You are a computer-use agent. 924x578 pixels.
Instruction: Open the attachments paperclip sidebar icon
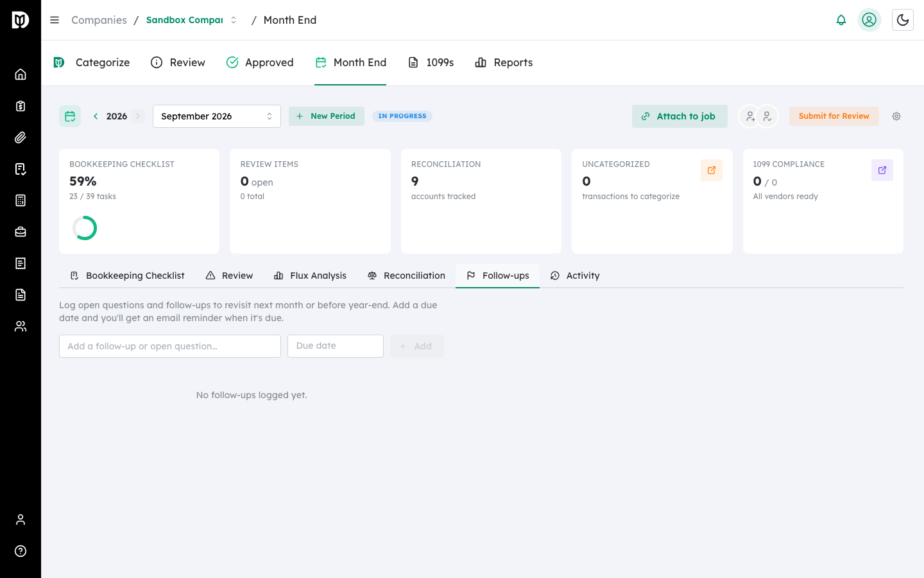(21, 137)
